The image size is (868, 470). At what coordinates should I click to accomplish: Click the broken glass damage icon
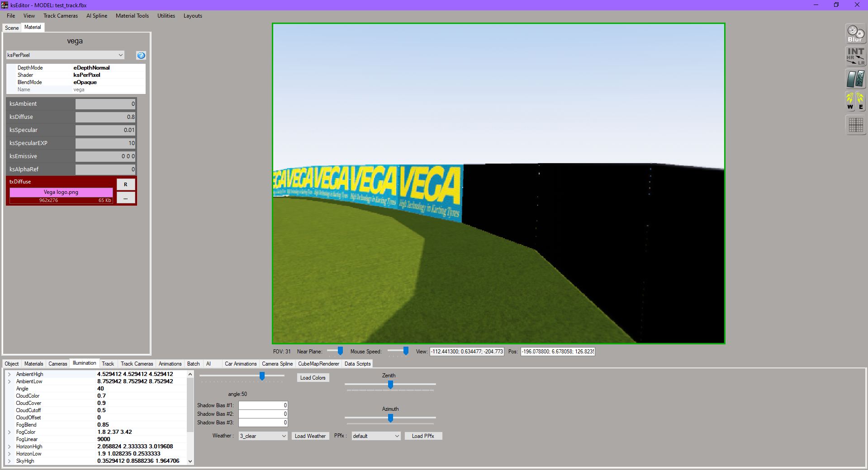coord(856,79)
